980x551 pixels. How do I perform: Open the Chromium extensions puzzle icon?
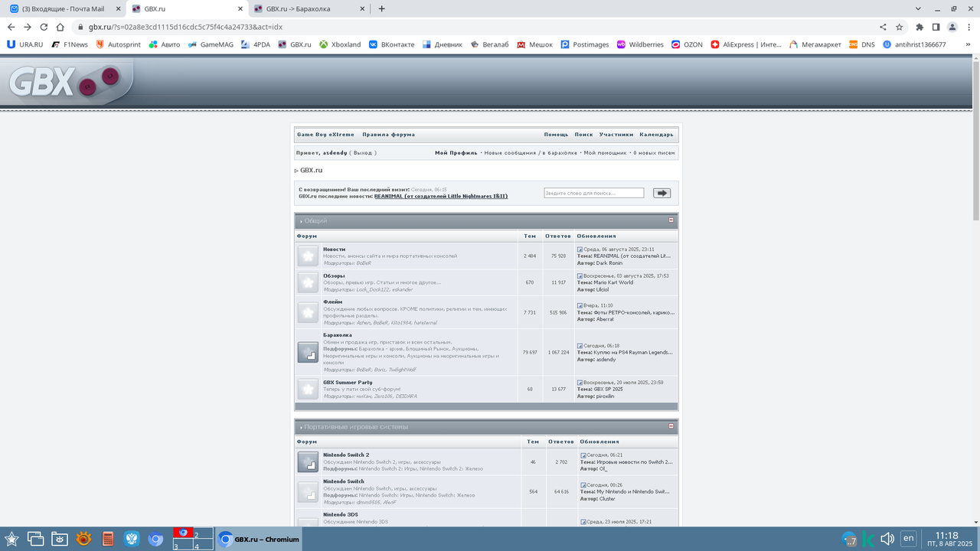click(x=920, y=27)
